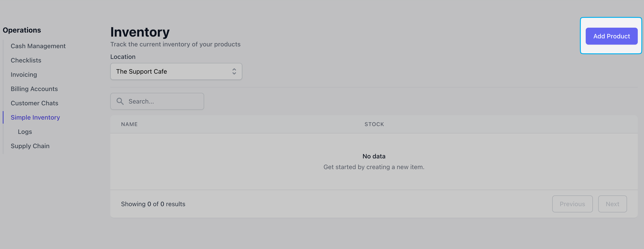The width and height of the screenshot is (644, 249).
Task: Click the up-down chevron in Location selector
Action: point(234,71)
